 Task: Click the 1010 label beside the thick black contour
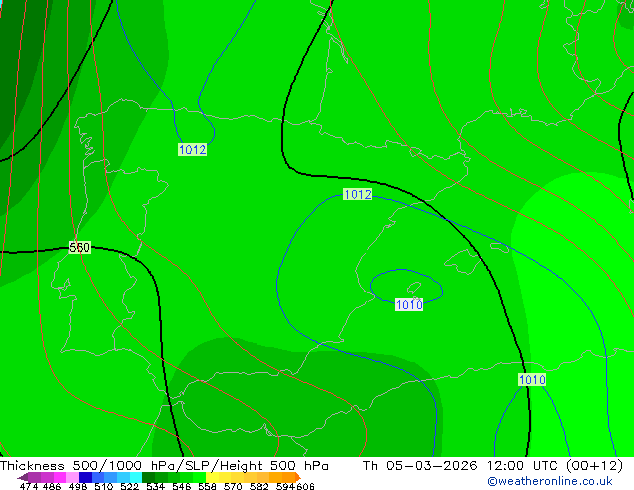coord(532,380)
